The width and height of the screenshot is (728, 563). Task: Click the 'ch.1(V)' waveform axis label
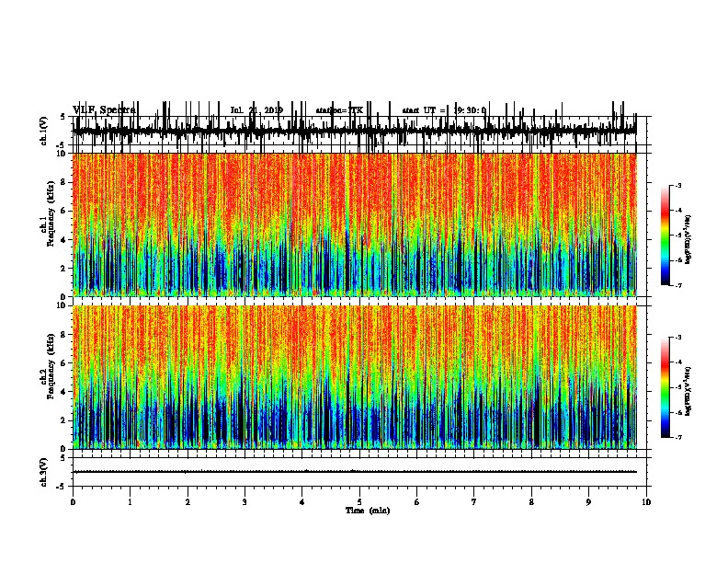tap(44, 131)
